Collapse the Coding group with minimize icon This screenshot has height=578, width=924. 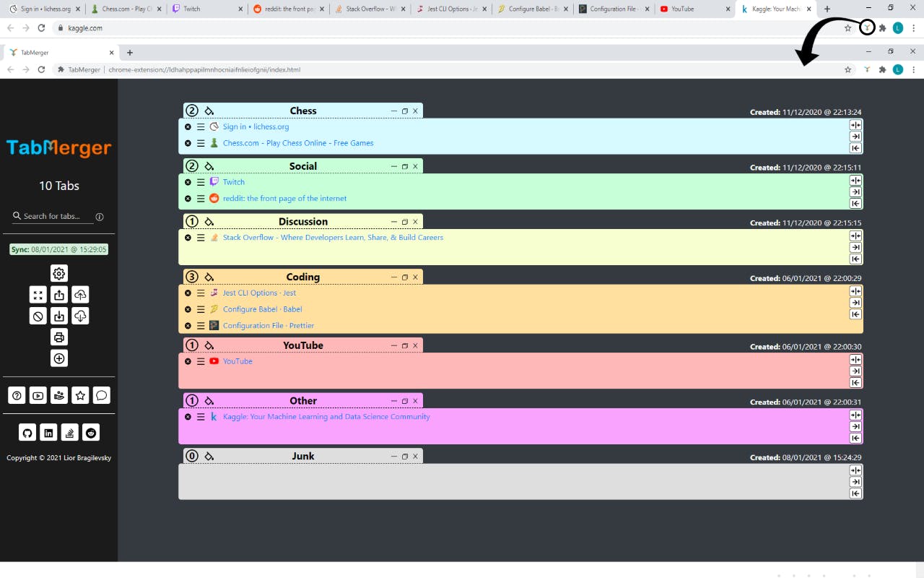coord(394,277)
